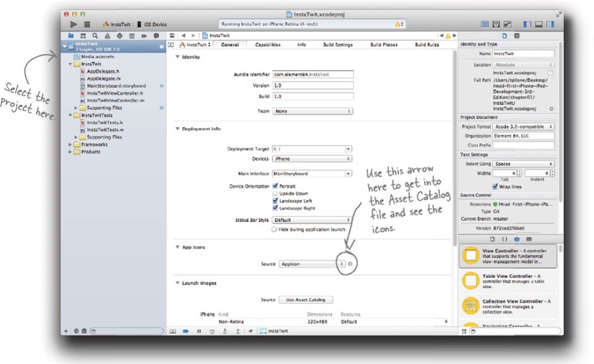The height and width of the screenshot is (364, 594).
Task: Click the Run (play) button
Action: click(x=74, y=24)
